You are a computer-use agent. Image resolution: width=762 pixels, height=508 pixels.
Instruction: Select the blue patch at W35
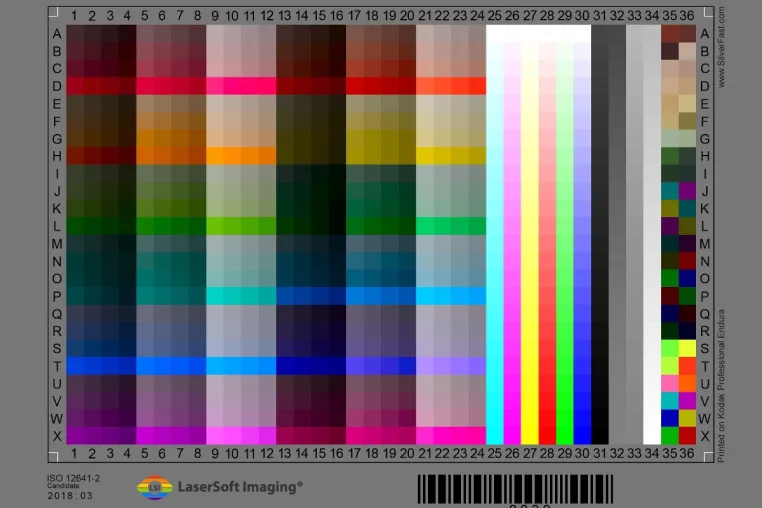(x=670, y=419)
